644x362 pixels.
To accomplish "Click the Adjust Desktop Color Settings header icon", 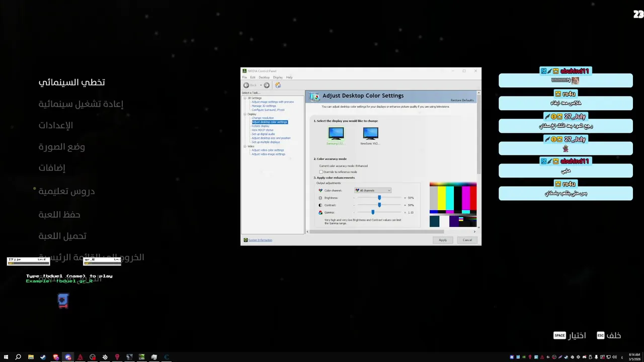I will [314, 97].
